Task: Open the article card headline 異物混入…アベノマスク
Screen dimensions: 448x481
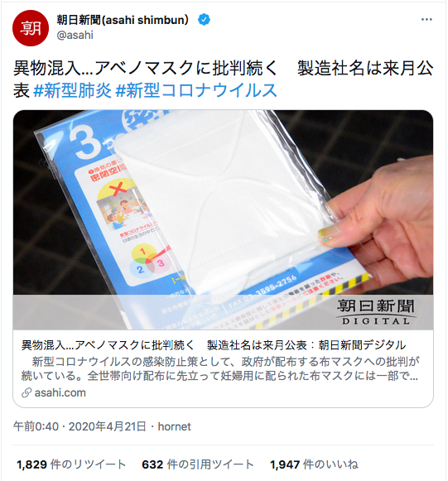Action: 214,345
